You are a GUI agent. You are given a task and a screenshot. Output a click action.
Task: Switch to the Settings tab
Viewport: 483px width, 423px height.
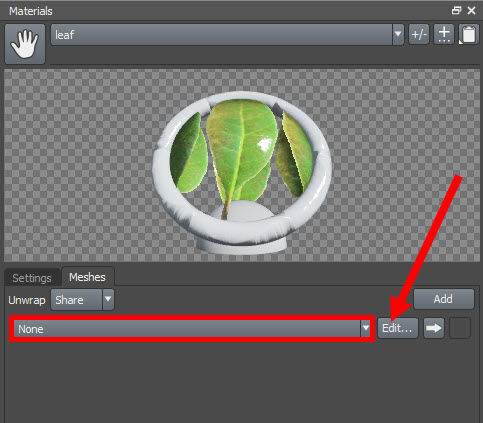coord(32,278)
